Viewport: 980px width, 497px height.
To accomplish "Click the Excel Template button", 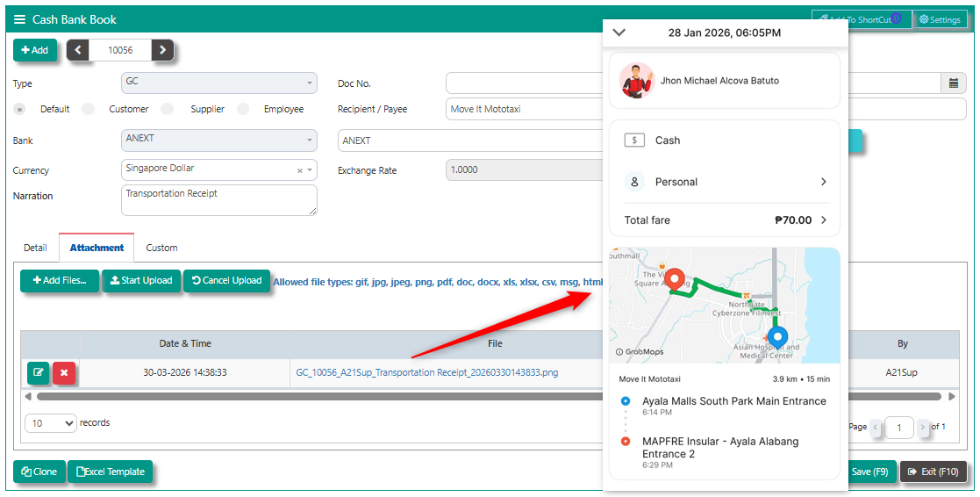I will coord(110,472).
